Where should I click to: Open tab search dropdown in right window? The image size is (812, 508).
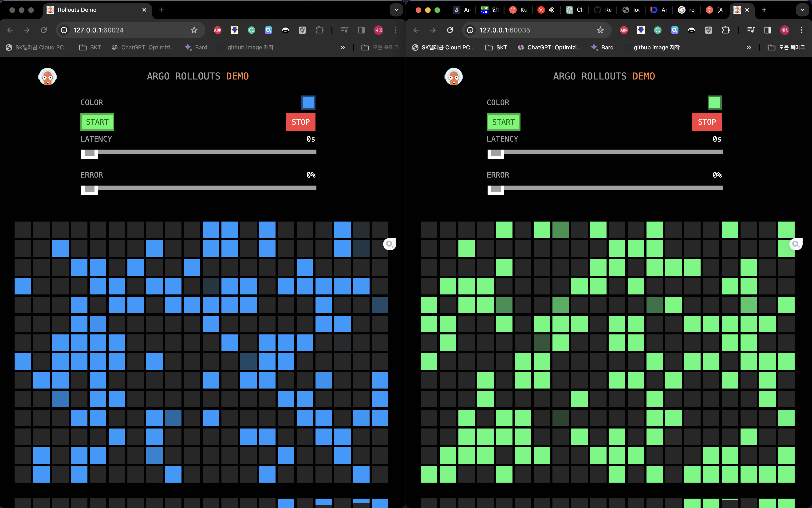(x=803, y=10)
